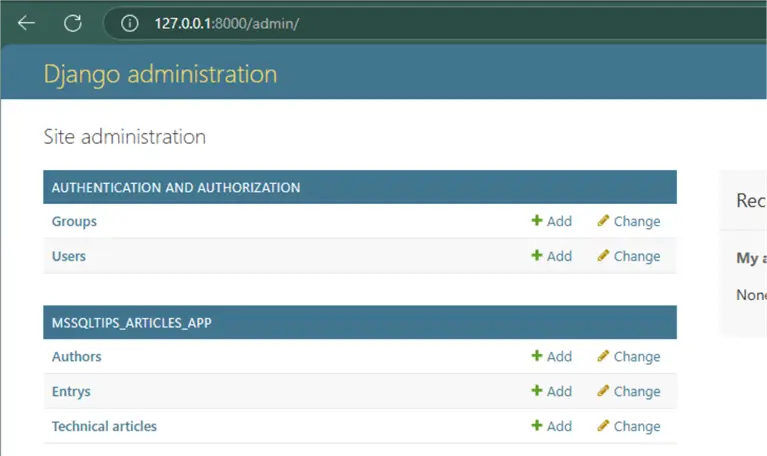Change existing Groups
Screen dimensions: 767x456
pyautogui.click(x=629, y=221)
